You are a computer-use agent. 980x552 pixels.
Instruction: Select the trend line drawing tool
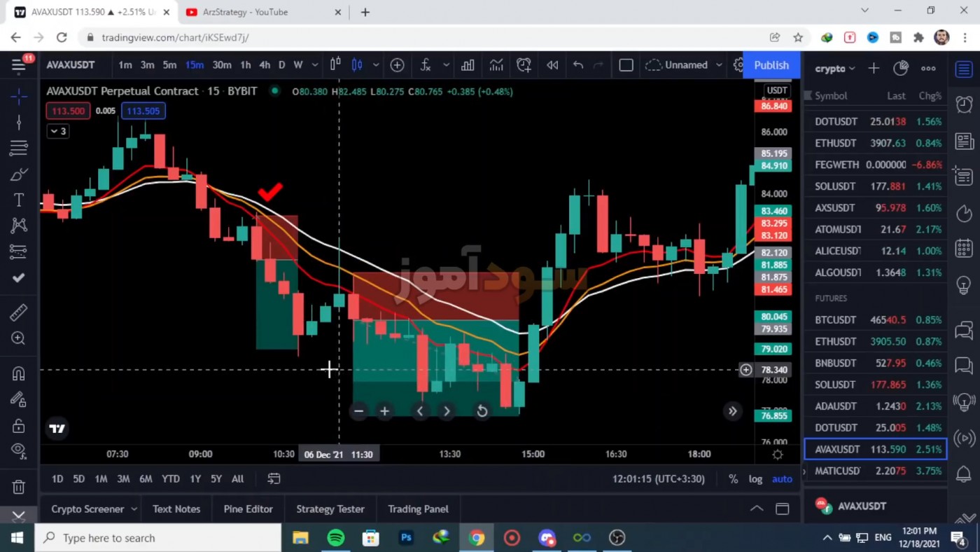[x=19, y=123]
